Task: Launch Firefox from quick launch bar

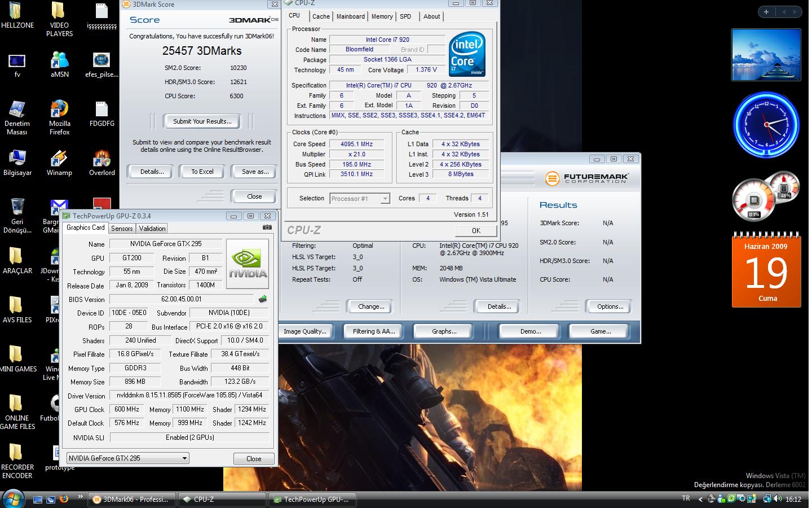Action: pos(63,499)
